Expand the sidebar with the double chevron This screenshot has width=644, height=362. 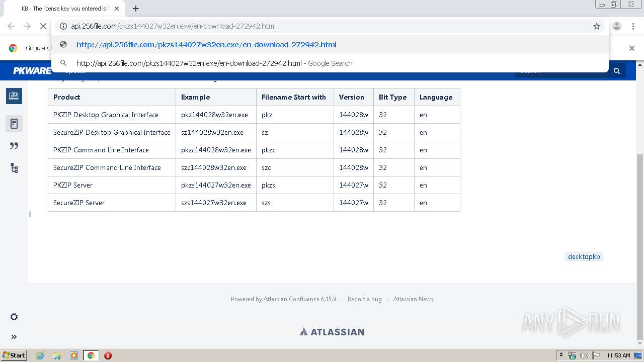pos(14,337)
